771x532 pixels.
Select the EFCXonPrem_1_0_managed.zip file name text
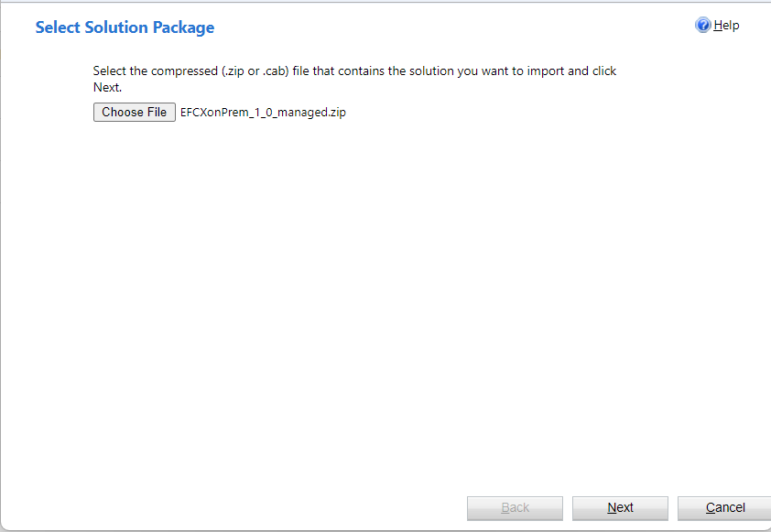265,112
